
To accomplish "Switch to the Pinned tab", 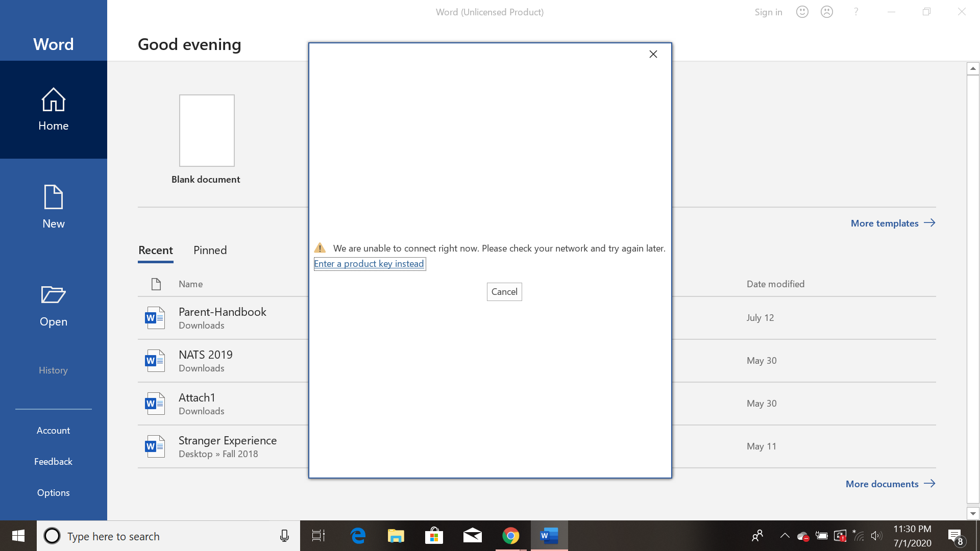I will pos(210,250).
